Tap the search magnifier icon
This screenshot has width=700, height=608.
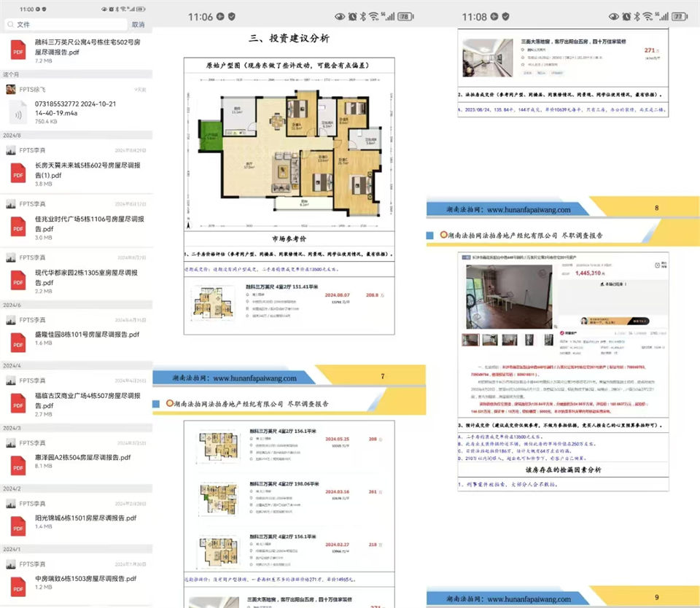pyautogui.click(x=9, y=24)
